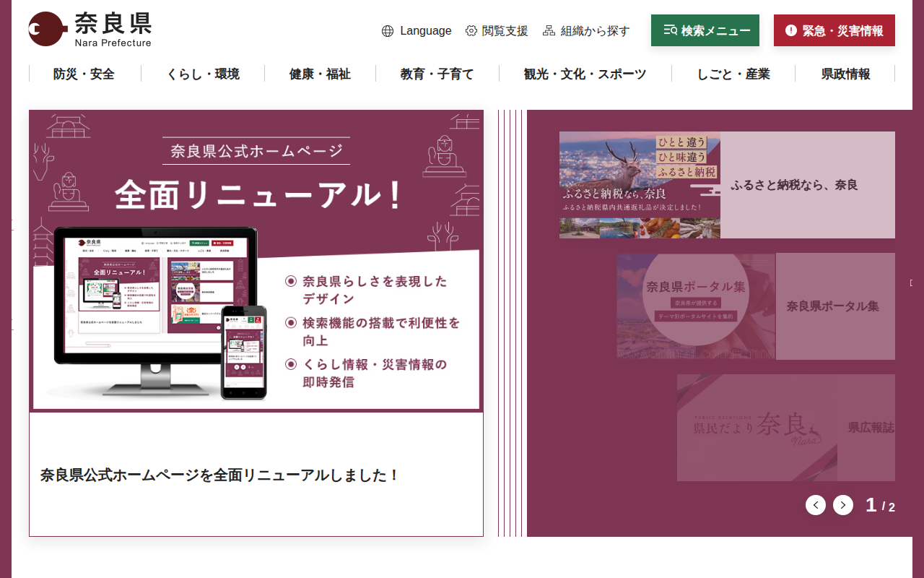Open 閲覧支援 browsing support

[497, 31]
